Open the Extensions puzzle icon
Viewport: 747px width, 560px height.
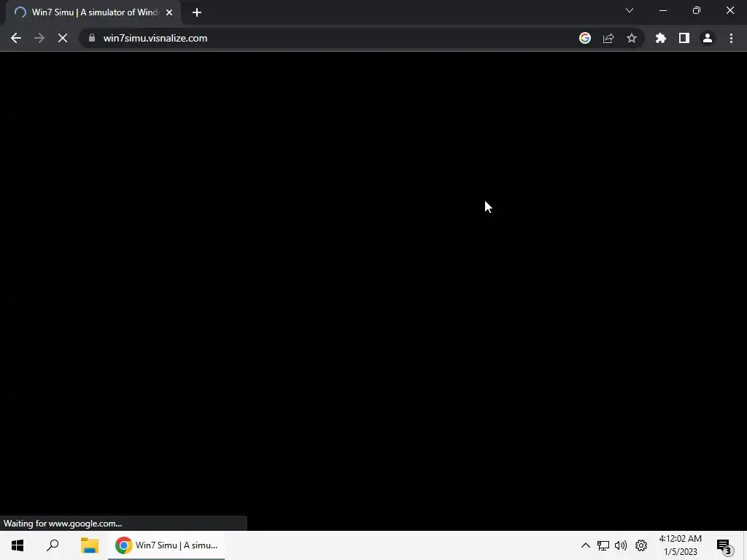point(661,38)
